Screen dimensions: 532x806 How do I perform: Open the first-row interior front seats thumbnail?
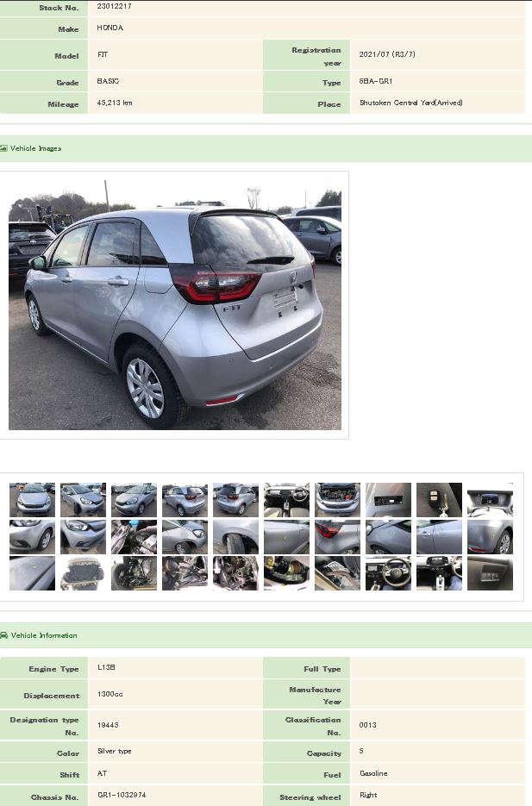click(x=286, y=500)
